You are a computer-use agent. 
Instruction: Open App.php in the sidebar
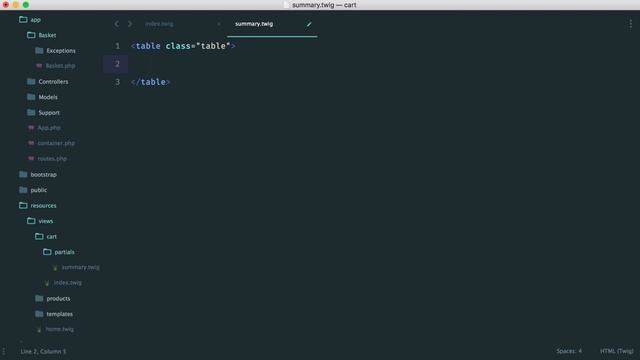click(x=49, y=128)
